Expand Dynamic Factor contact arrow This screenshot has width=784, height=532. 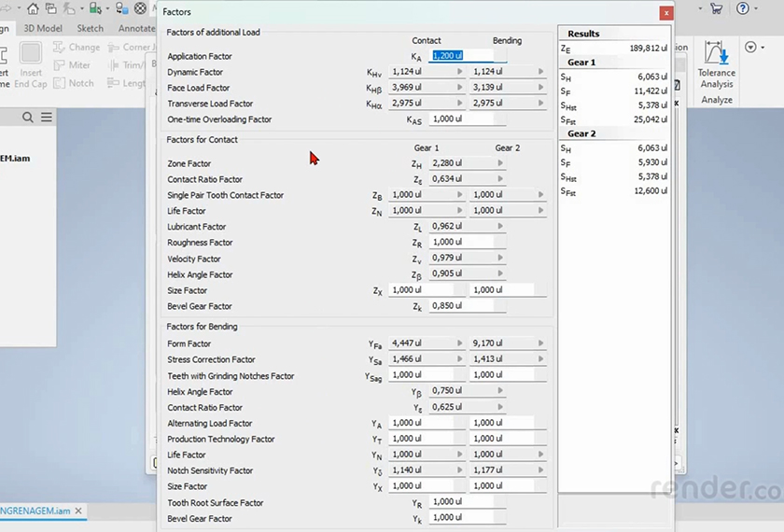tap(459, 72)
